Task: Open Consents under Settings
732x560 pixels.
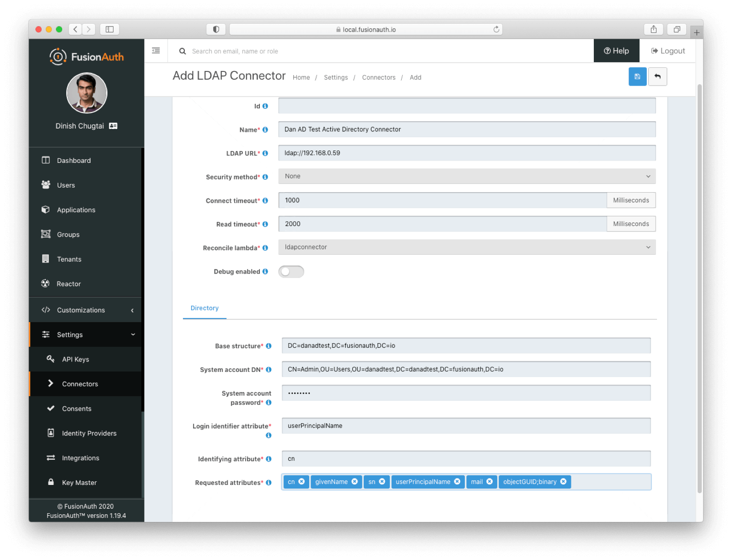Action: click(x=85, y=409)
